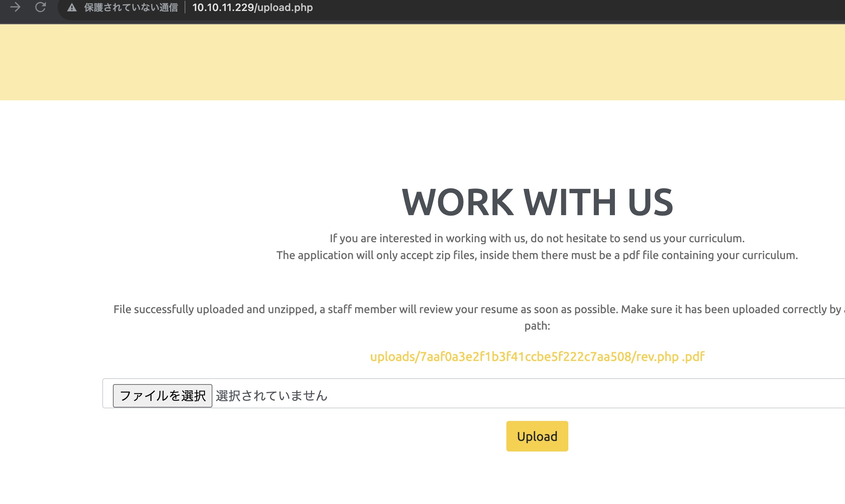Select the 10.10.11.229/upload.php URL text
Image resolution: width=845 pixels, height=504 pixels.
(x=252, y=7)
